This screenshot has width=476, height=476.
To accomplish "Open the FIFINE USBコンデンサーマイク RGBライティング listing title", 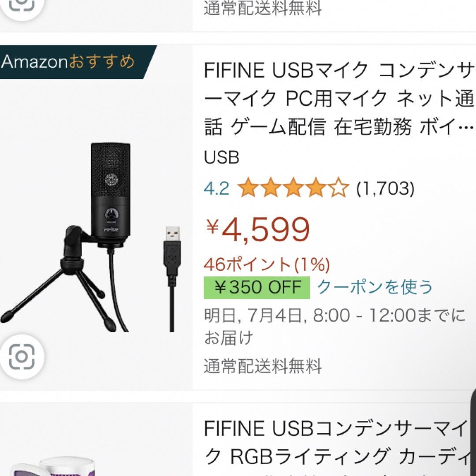I will [x=337, y=443].
